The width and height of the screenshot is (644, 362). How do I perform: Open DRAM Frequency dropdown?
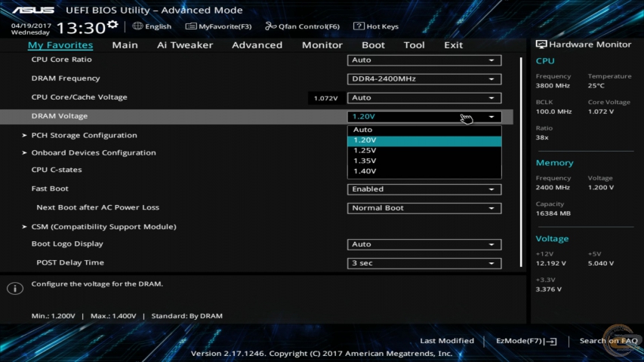click(x=424, y=78)
